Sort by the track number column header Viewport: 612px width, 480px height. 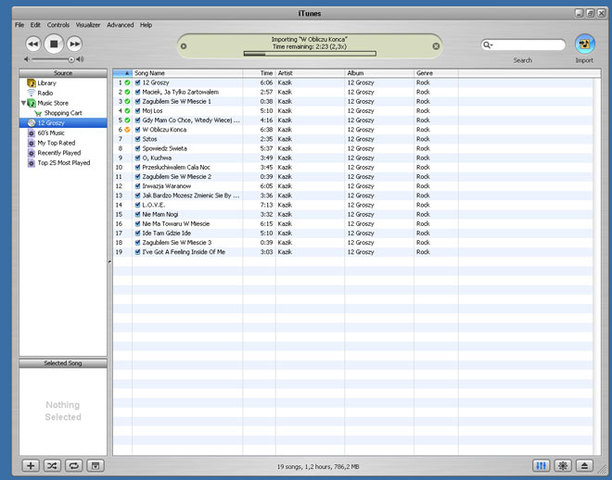pyautogui.click(x=123, y=73)
